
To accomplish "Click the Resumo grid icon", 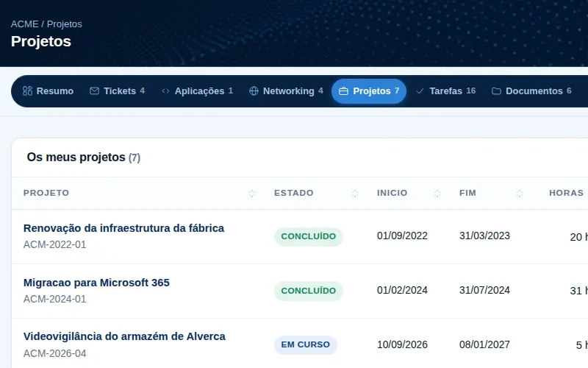I will [27, 91].
